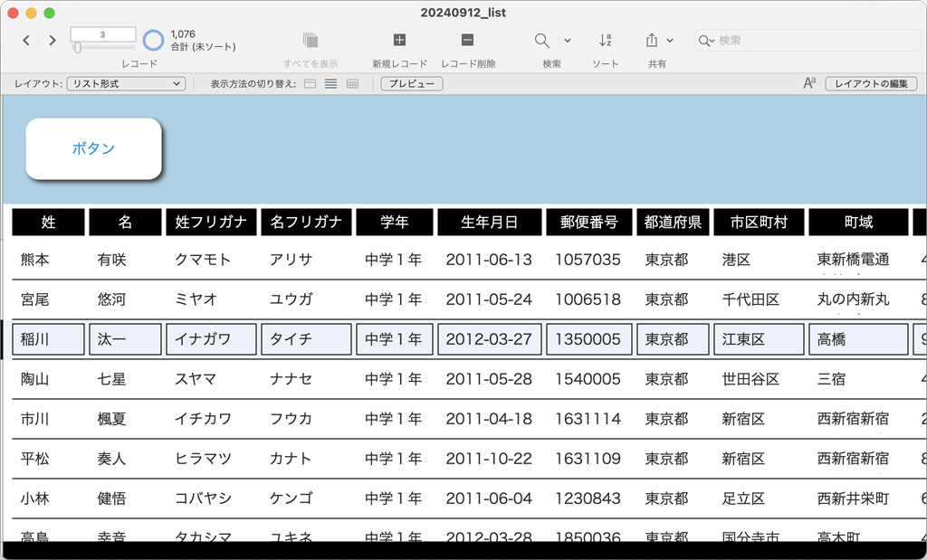The height and width of the screenshot is (560, 927).
Task: Click postal code 1057035
Action: click(x=588, y=260)
